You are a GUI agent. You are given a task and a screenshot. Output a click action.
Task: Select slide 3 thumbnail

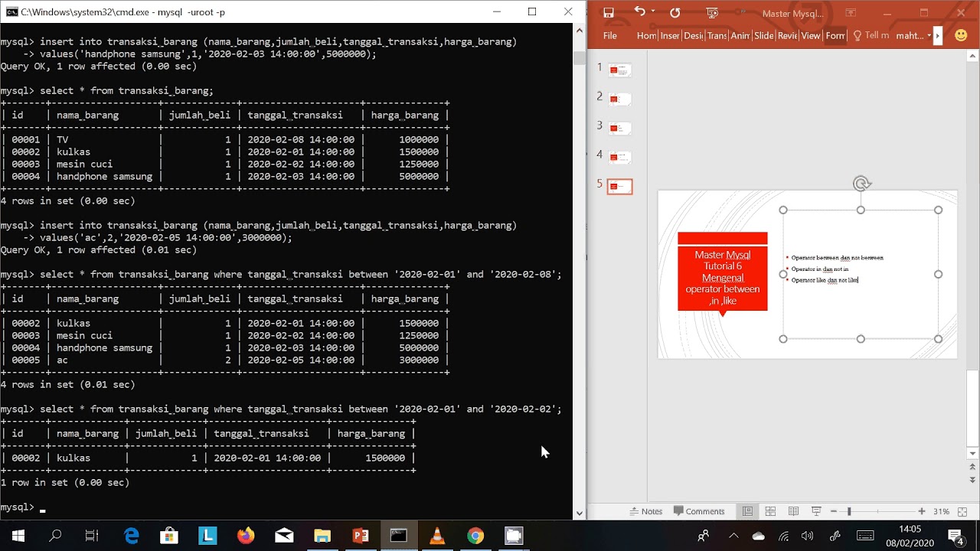(x=619, y=129)
